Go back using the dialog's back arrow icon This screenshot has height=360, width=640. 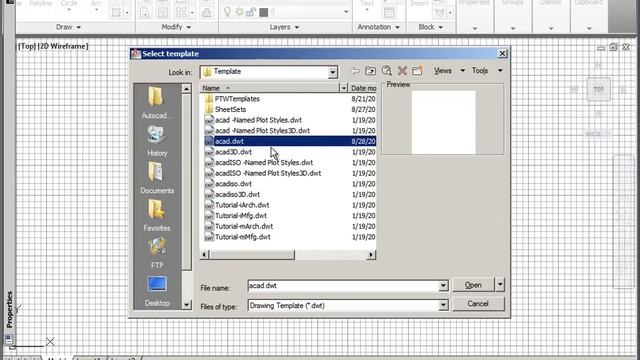click(x=355, y=71)
